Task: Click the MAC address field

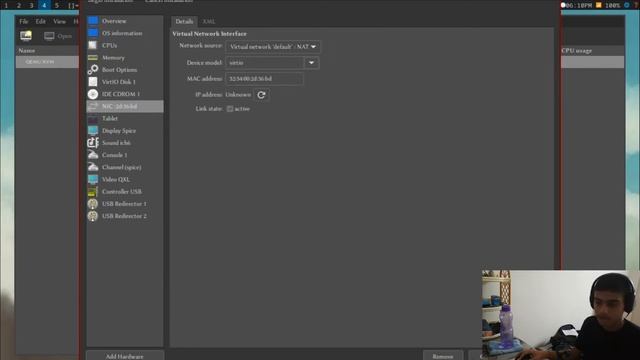Action: [264, 79]
